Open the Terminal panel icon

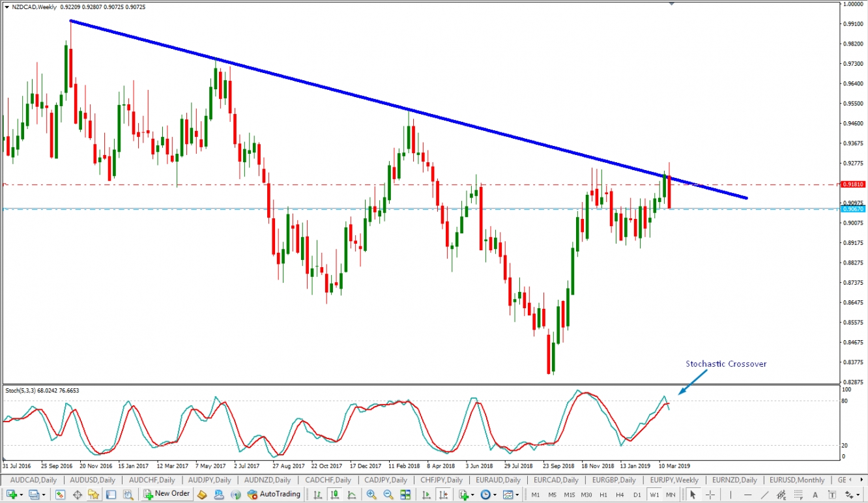click(x=111, y=495)
